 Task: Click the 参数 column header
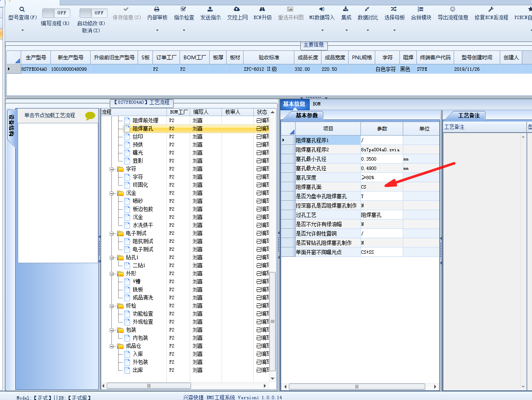pos(382,129)
